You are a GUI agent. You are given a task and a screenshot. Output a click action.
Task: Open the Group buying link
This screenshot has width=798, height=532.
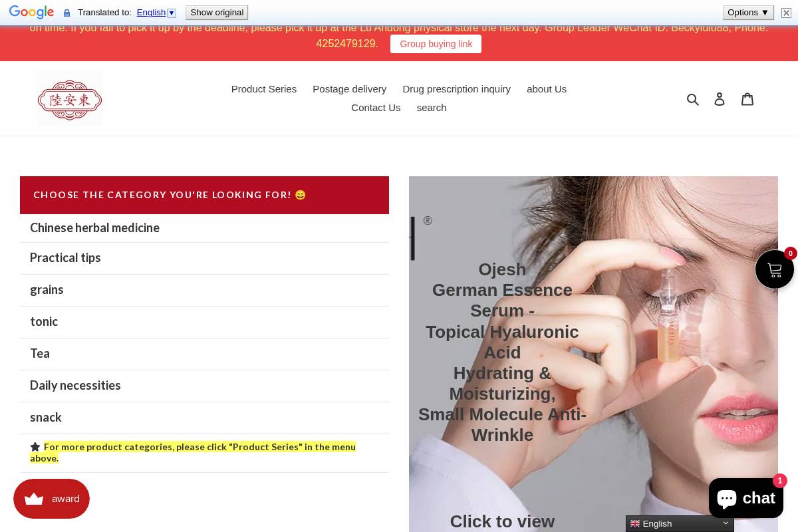tap(436, 44)
